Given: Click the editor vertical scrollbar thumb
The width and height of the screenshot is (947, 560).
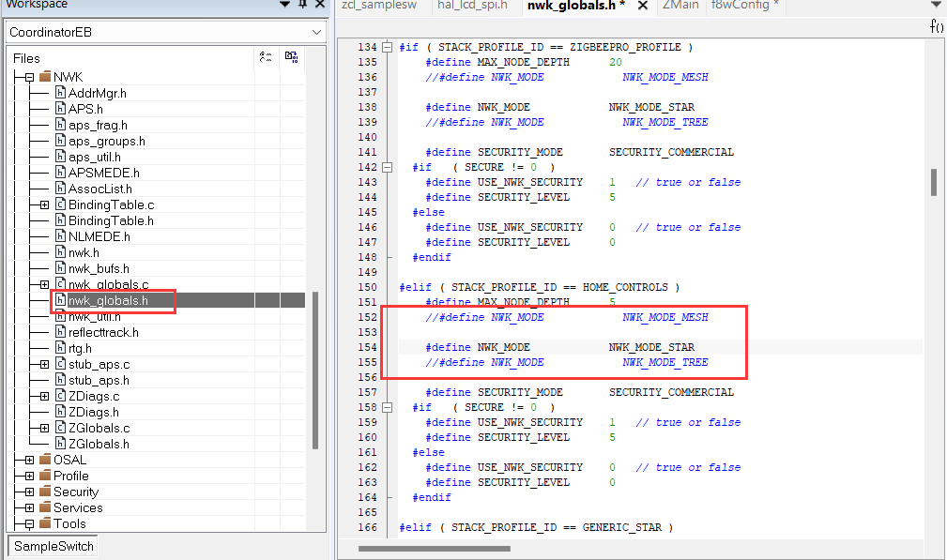Looking at the screenshot, I should pos(934,182).
